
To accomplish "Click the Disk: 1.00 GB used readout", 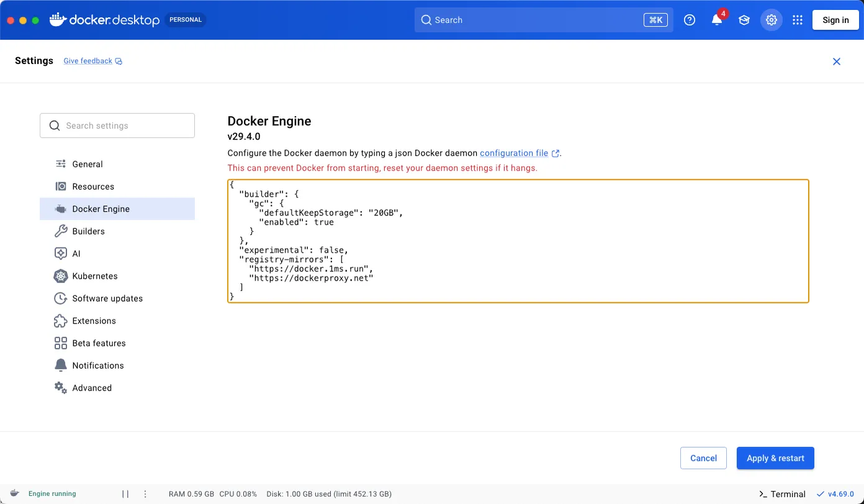I will [329, 494].
